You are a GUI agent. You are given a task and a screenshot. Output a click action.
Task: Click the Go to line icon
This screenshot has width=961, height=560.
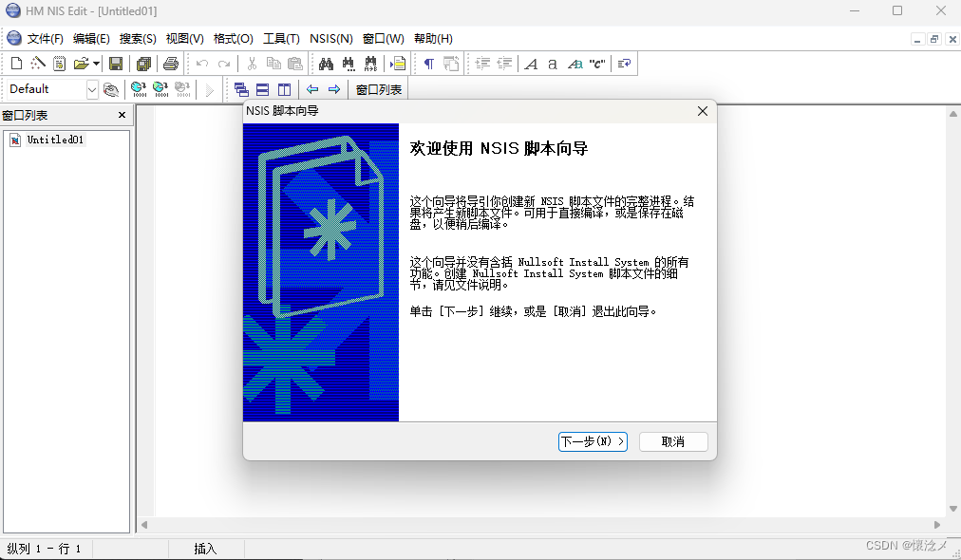[398, 63]
